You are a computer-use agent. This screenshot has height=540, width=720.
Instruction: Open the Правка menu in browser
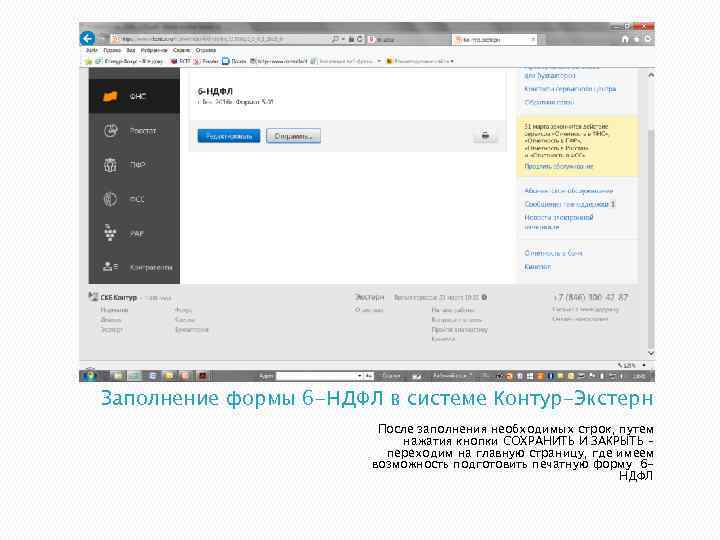click(x=112, y=50)
